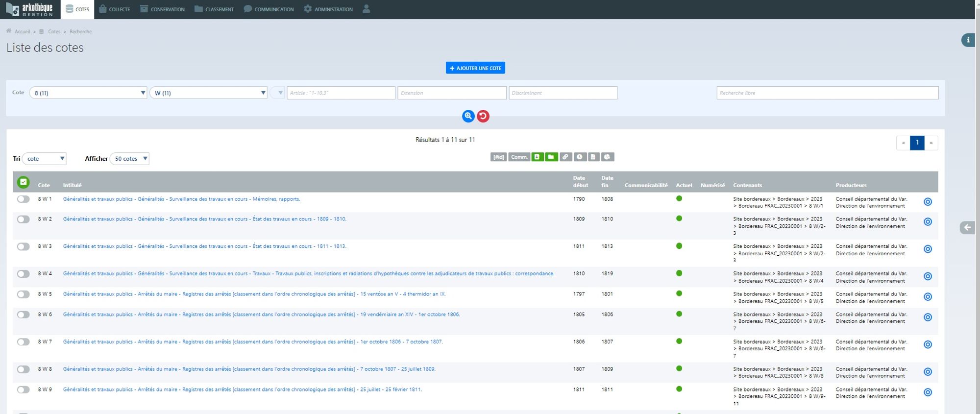Viewport: 980px width, 414px height.
Task: Toggle the chain link column button
Action: point(565,157)
